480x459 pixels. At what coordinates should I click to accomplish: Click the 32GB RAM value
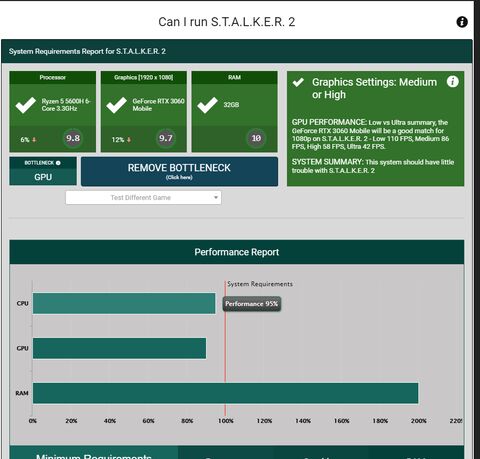[x=231, y=105]
